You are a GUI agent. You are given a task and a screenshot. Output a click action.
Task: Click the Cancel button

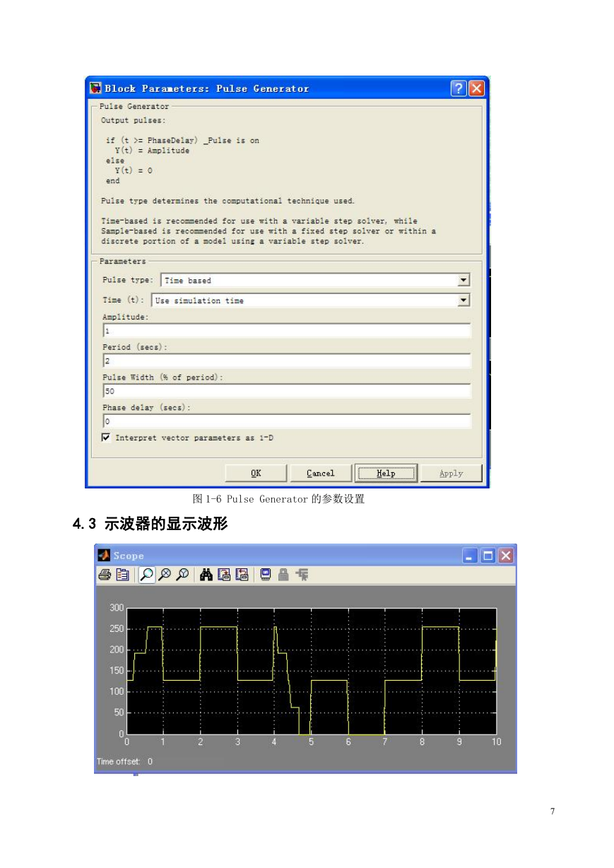(321, 473)
